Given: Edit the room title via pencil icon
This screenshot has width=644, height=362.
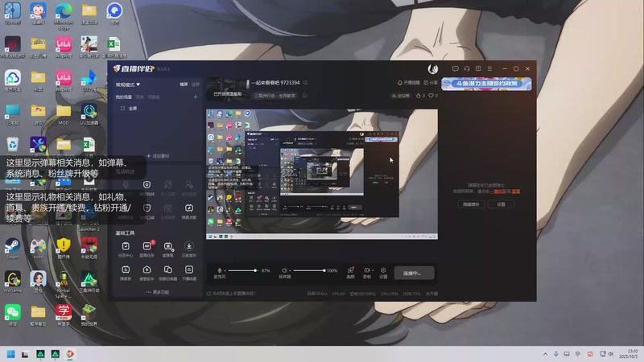Looking at the screenshot, I should (x=306, y=83).
